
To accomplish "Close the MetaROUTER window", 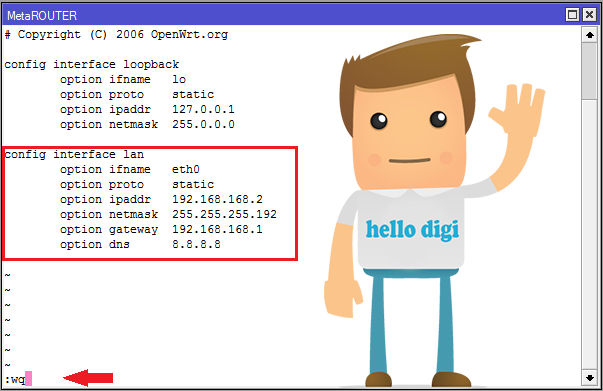I will [x=590, y=15].
